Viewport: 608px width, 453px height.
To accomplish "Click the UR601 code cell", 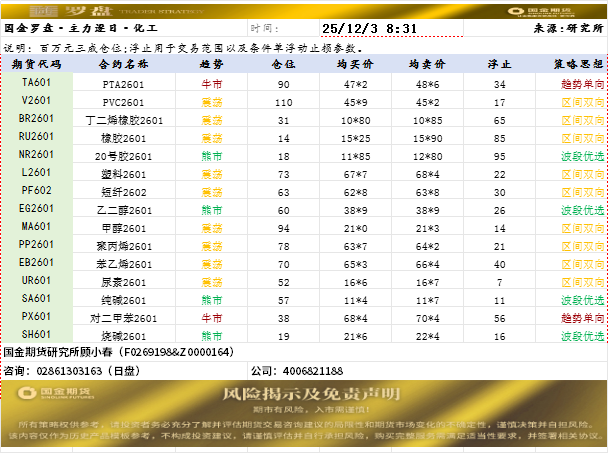I will point(36,280).
